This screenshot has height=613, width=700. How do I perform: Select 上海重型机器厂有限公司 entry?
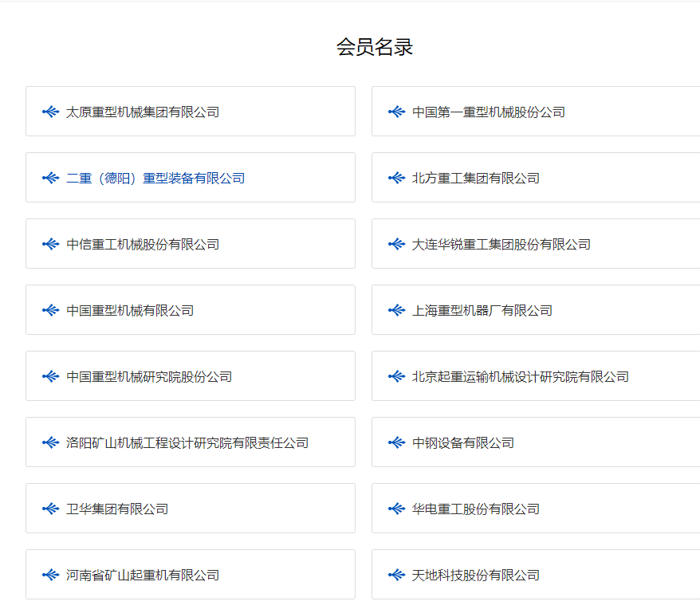(482, 310)
